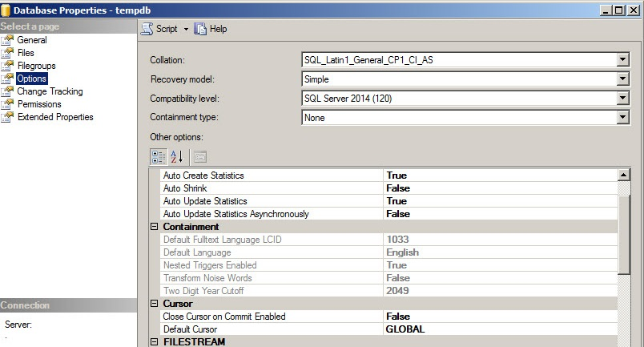Open the Script dropdown arrow

(185, 29)
